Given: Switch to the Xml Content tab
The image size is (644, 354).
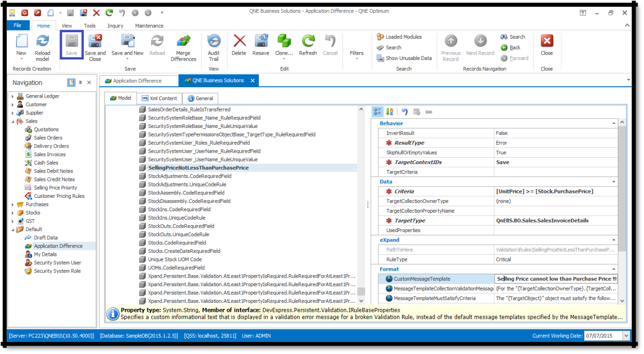Looking at the screenshot, I should [x=160, y=98].
